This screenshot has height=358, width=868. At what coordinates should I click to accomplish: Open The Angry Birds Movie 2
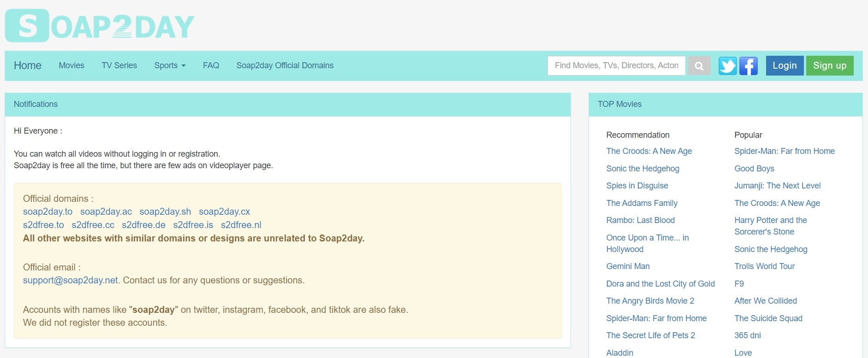(650, 301)
